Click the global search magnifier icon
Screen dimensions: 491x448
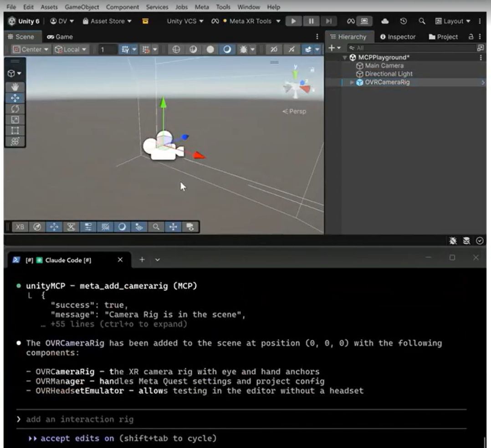(x=422, y=21)
